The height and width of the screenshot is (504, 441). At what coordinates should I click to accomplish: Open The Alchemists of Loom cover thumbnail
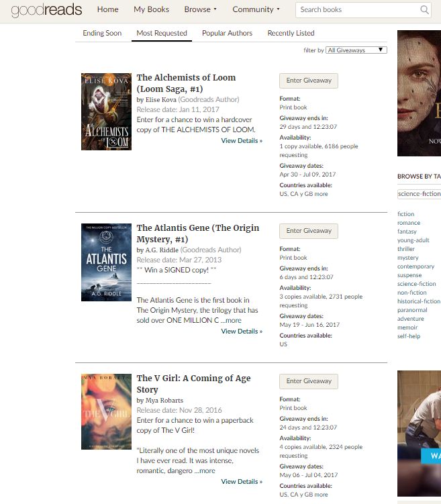[x=107, y=111]
